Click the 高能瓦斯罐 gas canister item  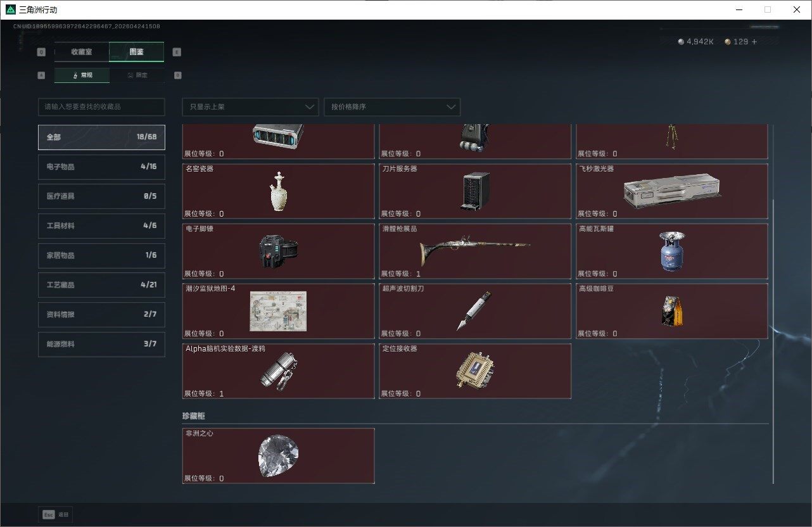coord(672,251)
